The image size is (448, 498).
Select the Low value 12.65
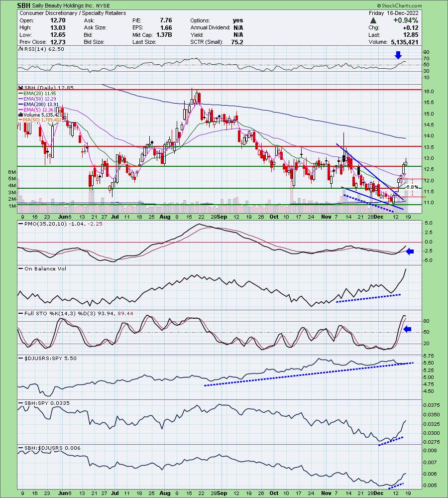pos(58,35)
